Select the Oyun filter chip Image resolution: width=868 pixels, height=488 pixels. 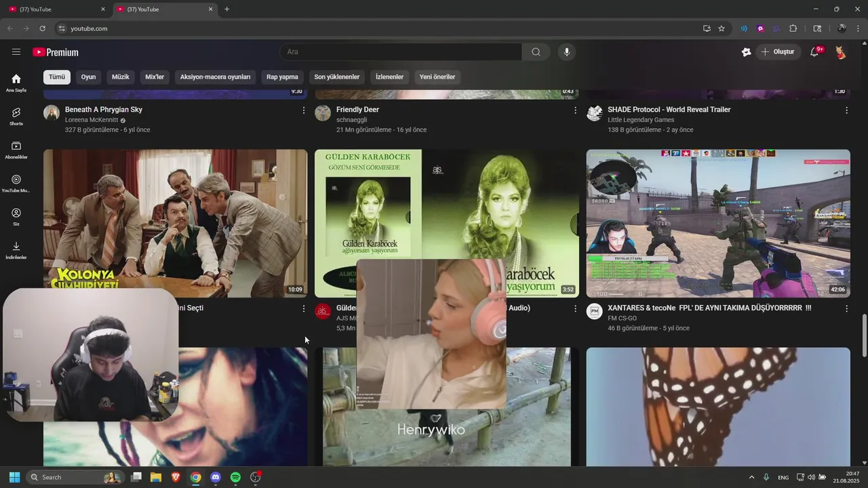coord(88,77)
